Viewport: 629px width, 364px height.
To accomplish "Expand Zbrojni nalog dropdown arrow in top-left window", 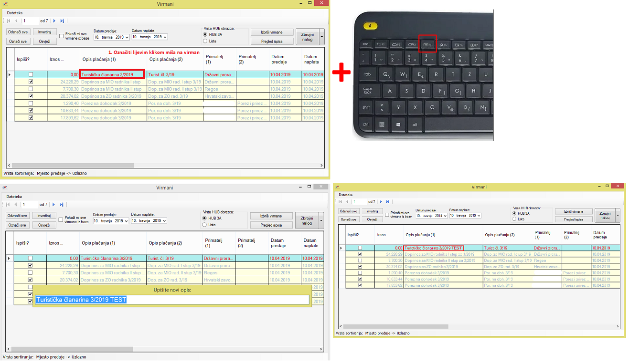I will (x=322, y=36).
